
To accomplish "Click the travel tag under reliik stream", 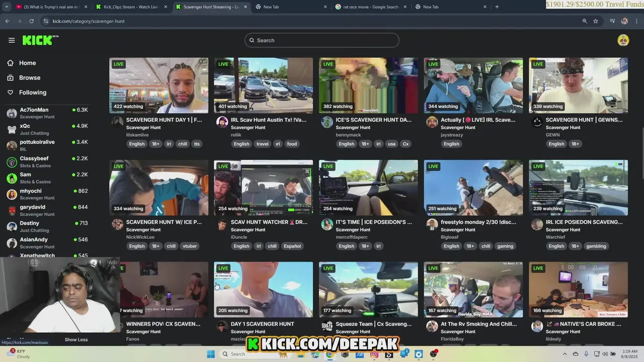I will click(263, 144).
